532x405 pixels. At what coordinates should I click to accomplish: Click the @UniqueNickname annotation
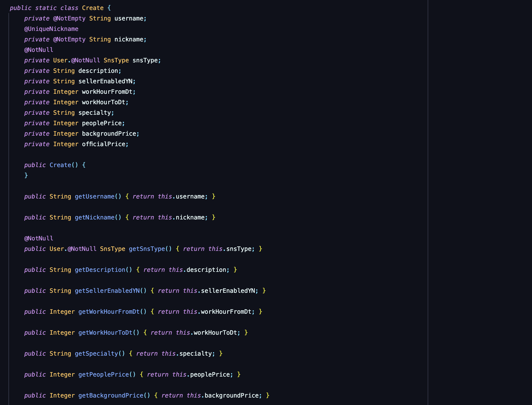pos(51,29)
